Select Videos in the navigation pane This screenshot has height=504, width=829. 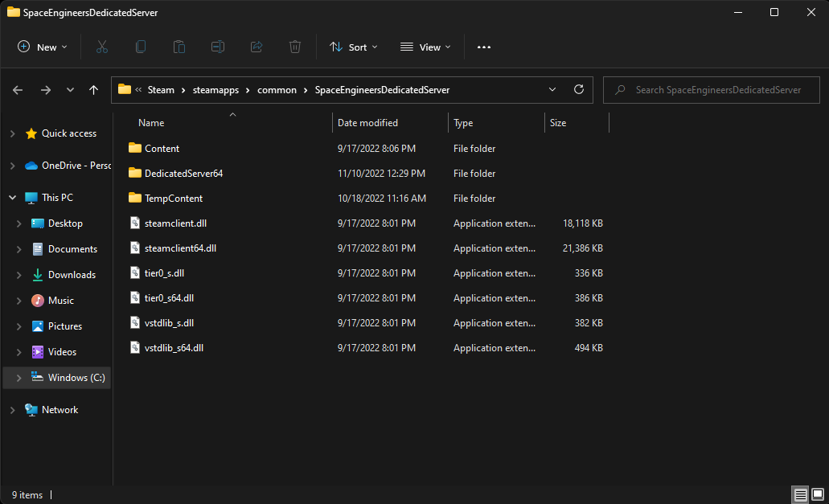click(62, 352)
